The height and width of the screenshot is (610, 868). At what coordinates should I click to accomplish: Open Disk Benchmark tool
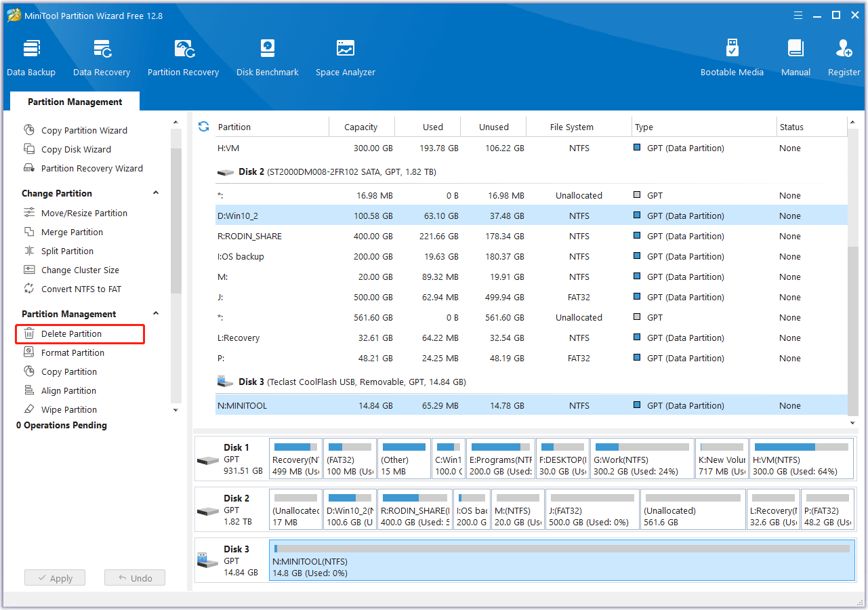click(268, 58)
